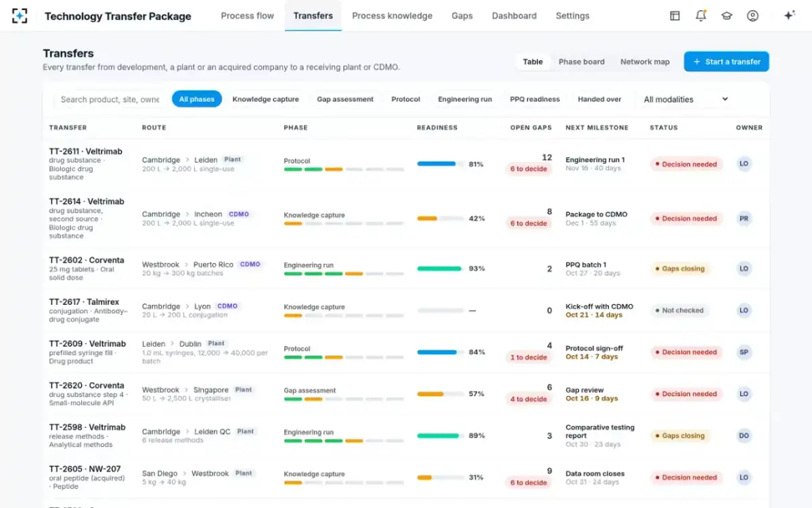Filter by the Protocol chip
The image size is (812, 508).
click(406, 99)
